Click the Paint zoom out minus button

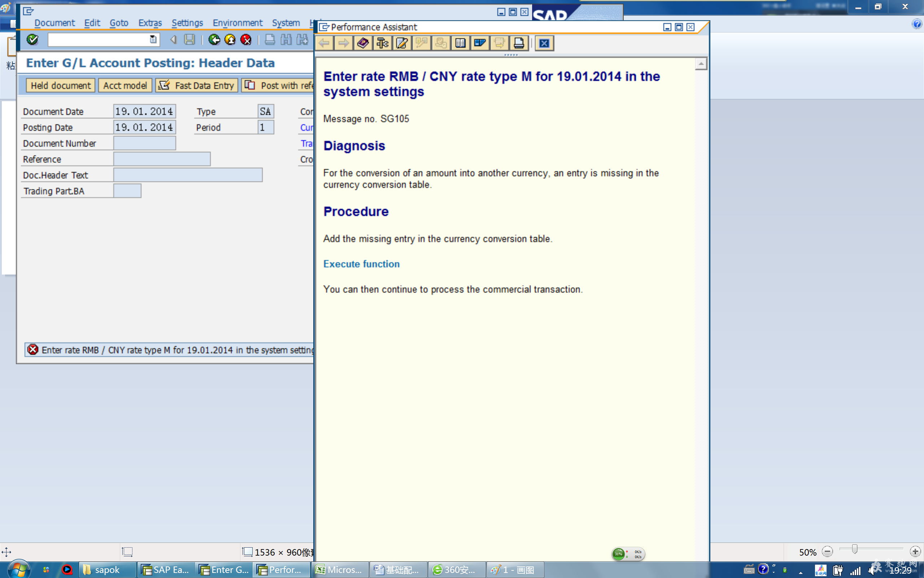pos(827,552)
